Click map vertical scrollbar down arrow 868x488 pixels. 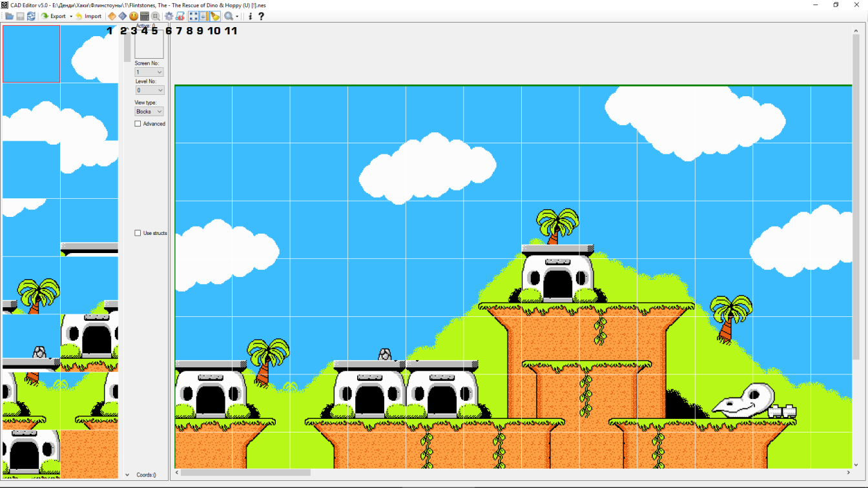pos(856,465)
